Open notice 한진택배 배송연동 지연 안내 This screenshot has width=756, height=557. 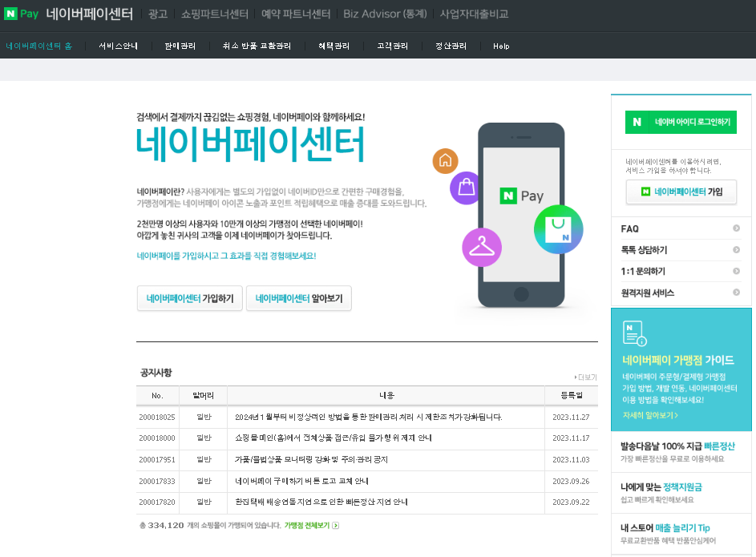coord(321,502)
